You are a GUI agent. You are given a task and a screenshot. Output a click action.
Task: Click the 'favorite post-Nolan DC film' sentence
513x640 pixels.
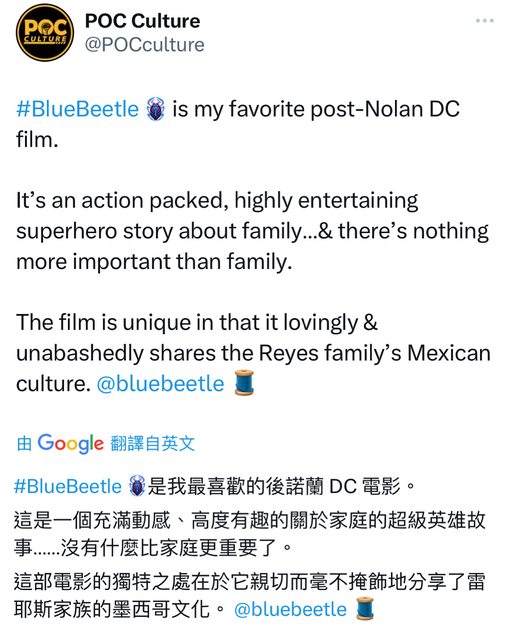point(238,124)
